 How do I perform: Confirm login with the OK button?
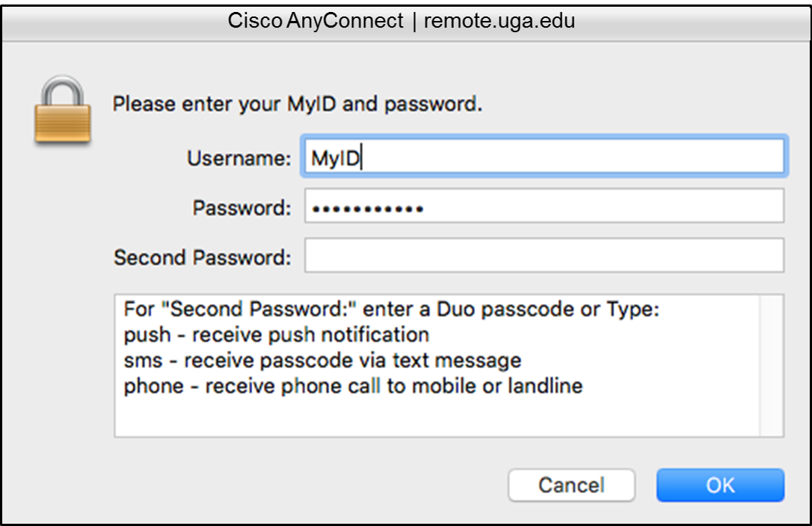[720, 485]
